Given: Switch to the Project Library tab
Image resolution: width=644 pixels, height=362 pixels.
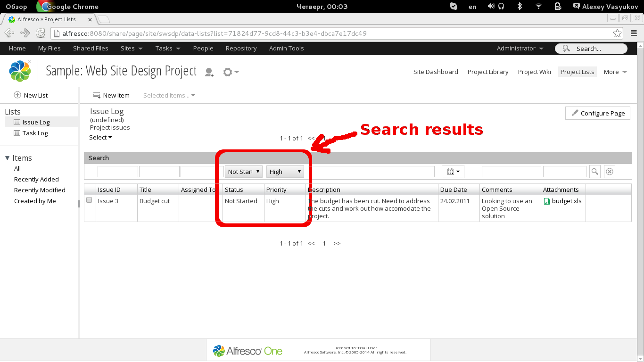Looking at the screenshot, I should [x=487, y=72].
